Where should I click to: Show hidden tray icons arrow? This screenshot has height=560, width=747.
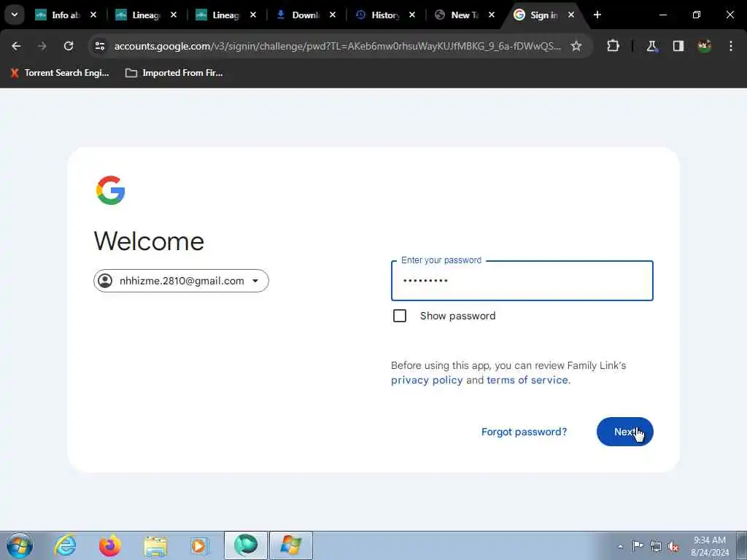tap(620, 546)
